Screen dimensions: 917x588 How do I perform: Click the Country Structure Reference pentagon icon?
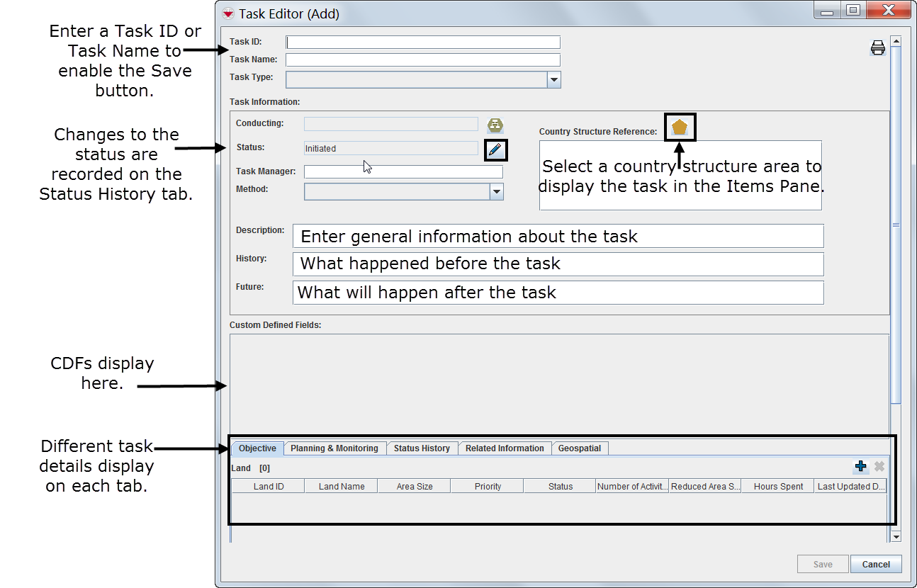pyautogui.click(x=680, y=128)
